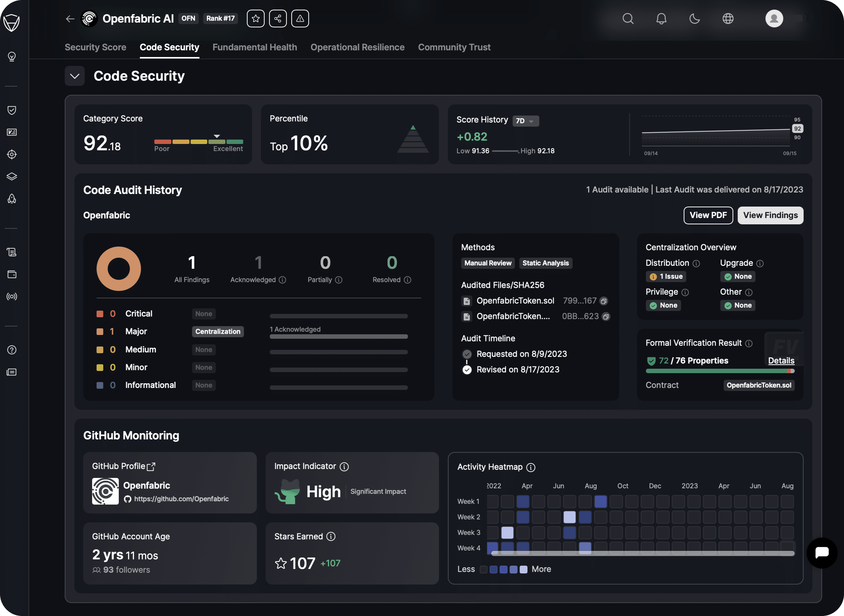
Task: Click the OpenfabricToken.sol contract chip
Action: 758,386
